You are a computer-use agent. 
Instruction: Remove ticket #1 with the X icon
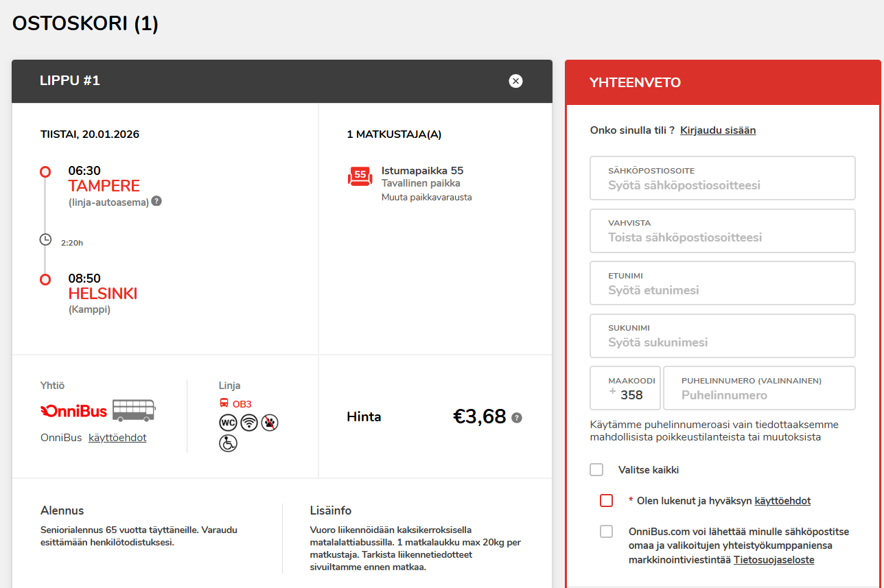[x=515, y=81]
